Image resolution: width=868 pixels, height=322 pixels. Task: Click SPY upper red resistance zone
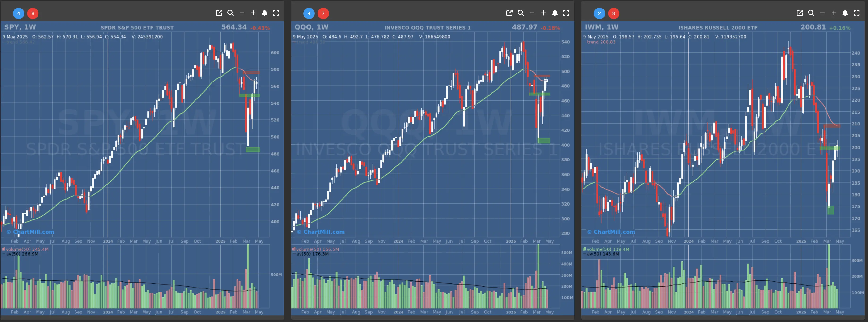251,73
